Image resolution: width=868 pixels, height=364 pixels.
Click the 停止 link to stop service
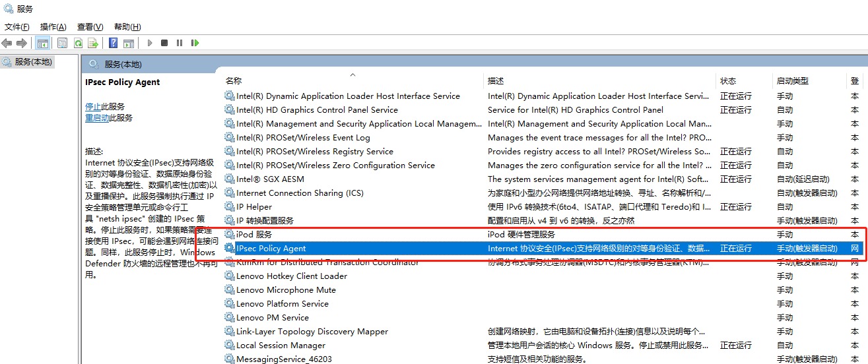point(93,106)
